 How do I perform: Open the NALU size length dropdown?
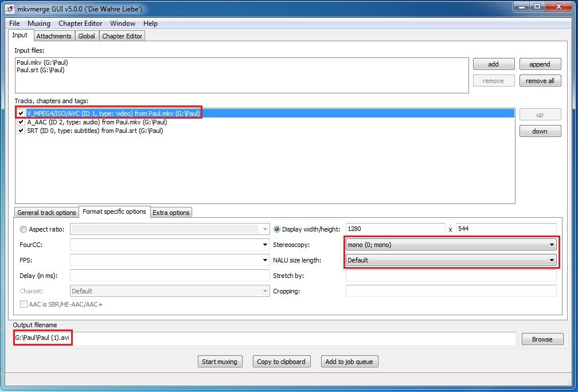click(x=451, y=260)
